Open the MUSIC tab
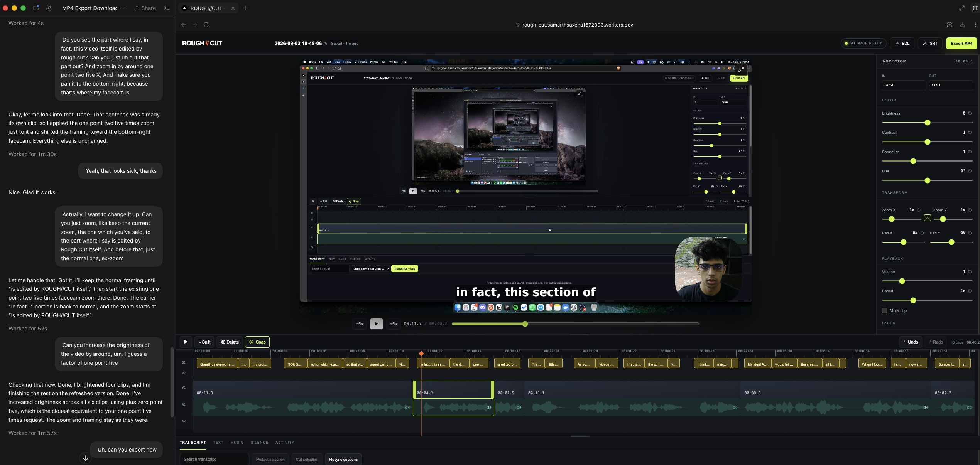This screenshot has height=465, width=980. tap(237, 443)
